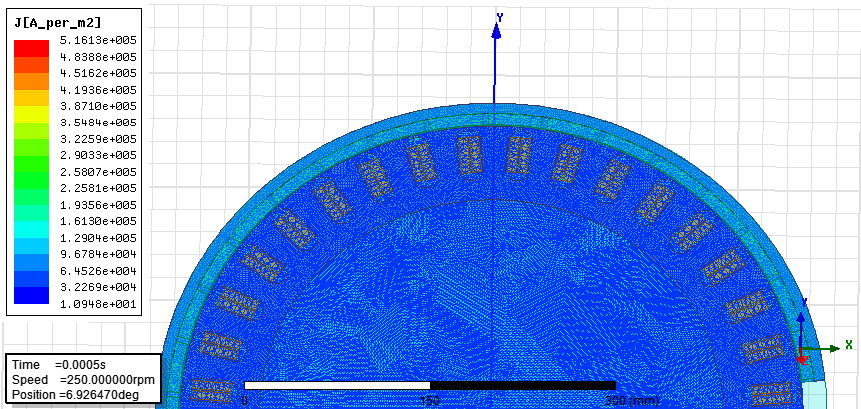Viewport: 861px width, 409px height.
Task: Select the dark blue 1.0948e+001 legend swatch
Action: [x=31, y=295]
